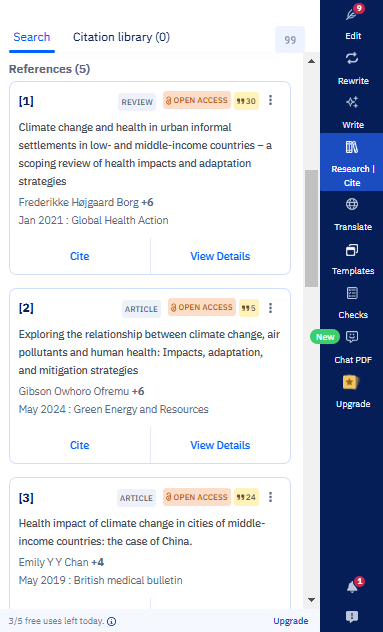Click the quotation mark button near tabs
Viewport: 383px width, 632px height.
coord(290,40)
